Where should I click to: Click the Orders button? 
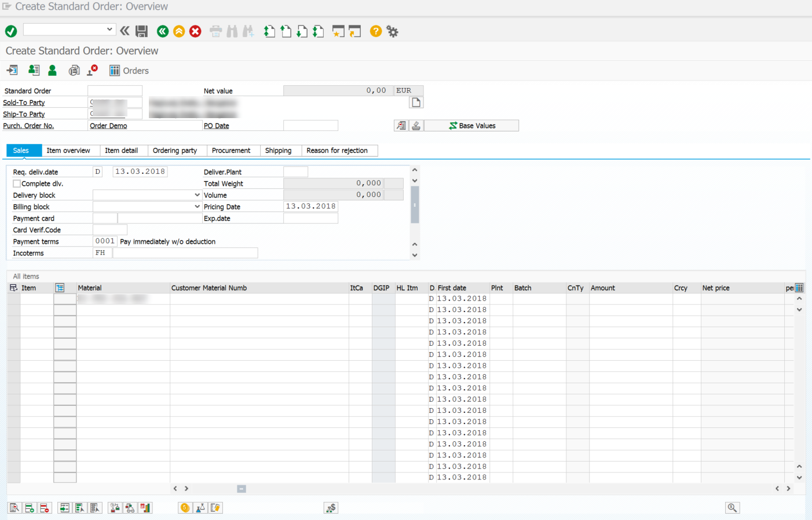pos(130,71)
